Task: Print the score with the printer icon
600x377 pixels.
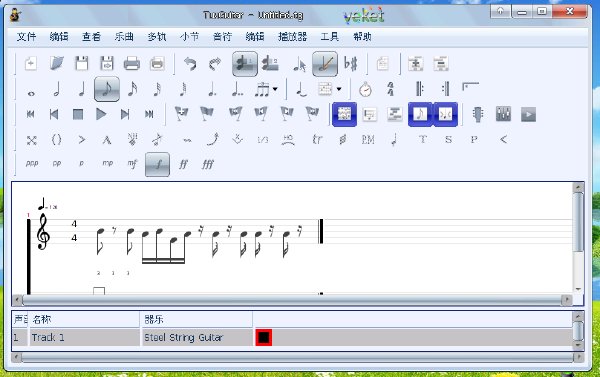Action: [132, 64]
